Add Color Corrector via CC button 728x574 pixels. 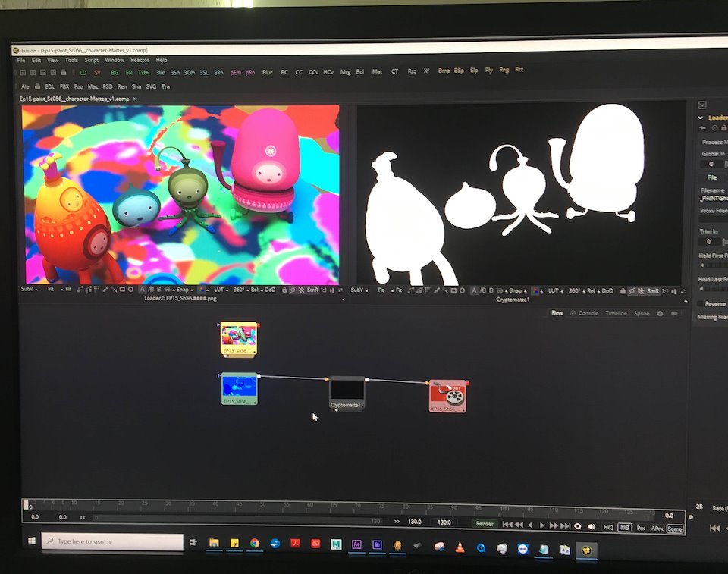coord(299,72)
